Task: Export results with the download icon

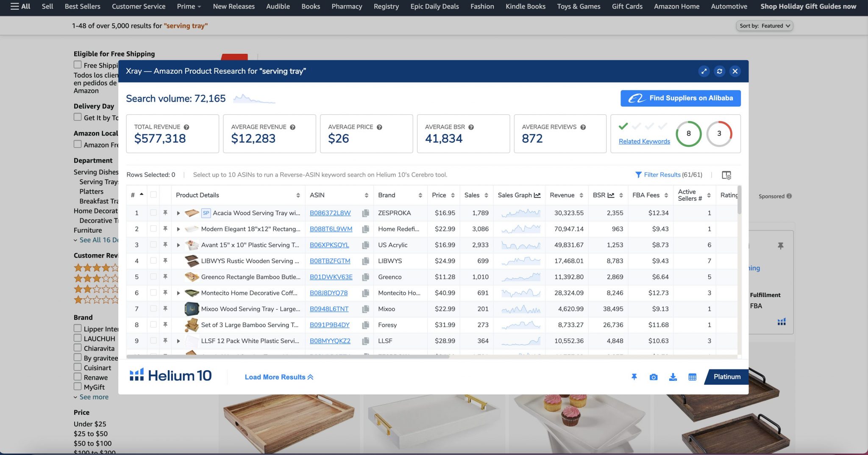Action: coord(673,377)
